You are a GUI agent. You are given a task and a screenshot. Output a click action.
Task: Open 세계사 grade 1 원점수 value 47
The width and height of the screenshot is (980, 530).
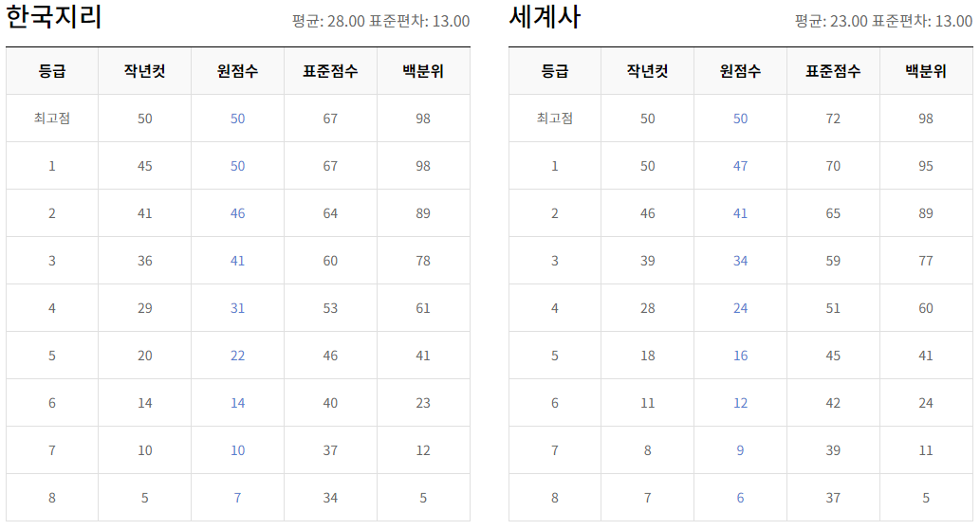(x=740, y=166)
